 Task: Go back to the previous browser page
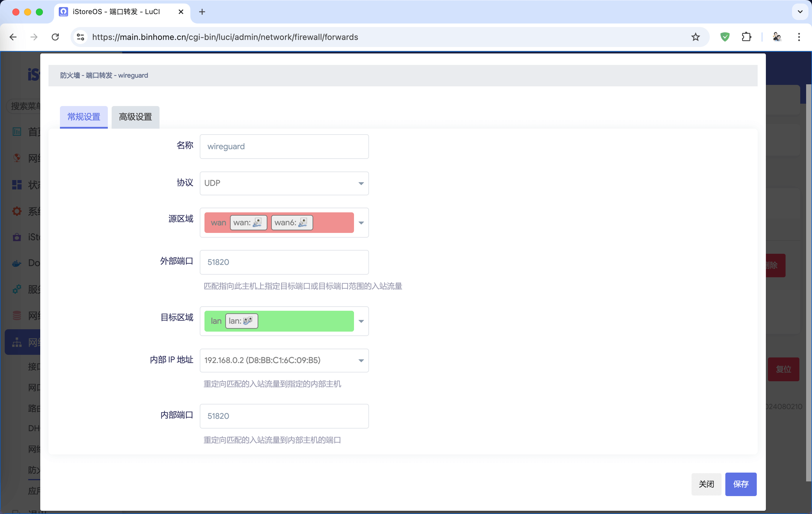(13, 37)
